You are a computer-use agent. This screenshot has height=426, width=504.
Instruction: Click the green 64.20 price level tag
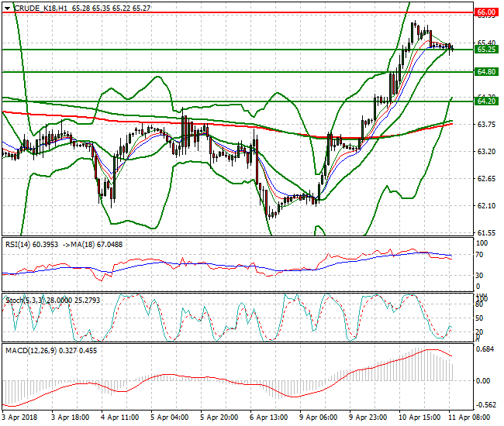(x=486, y=101)
